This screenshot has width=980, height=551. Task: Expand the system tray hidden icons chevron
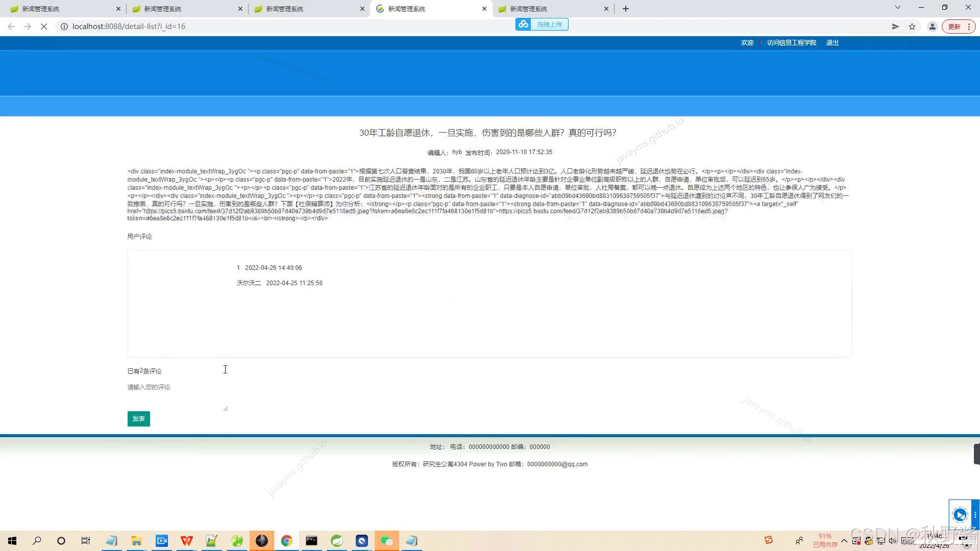click(844, 541)
